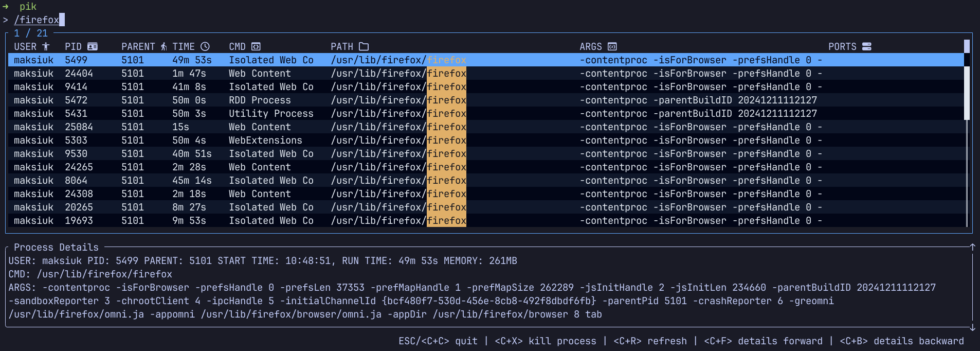
Task: Click the "<C+B> details backward" hint
Action: pyautogui.click(x=902, y=341)
